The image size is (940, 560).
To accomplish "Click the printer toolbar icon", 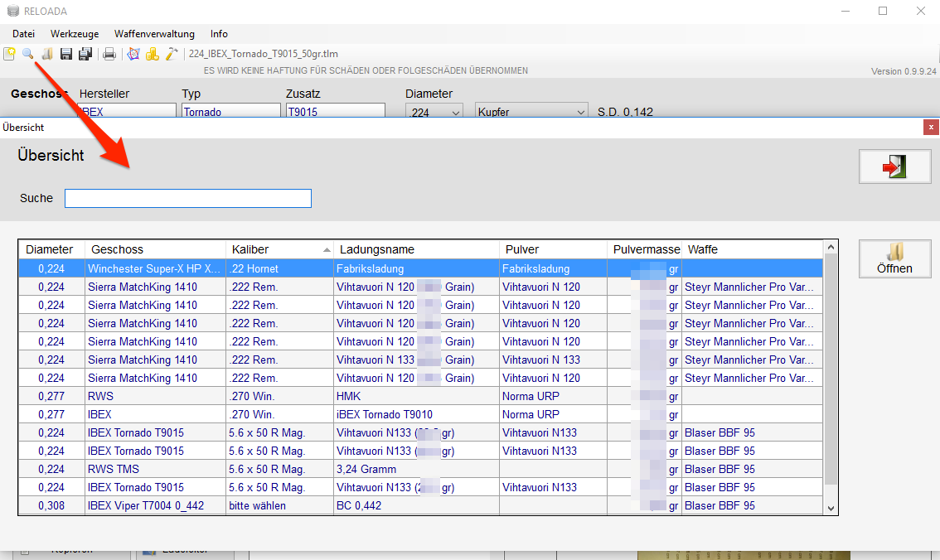I will [x=109, y=54].
